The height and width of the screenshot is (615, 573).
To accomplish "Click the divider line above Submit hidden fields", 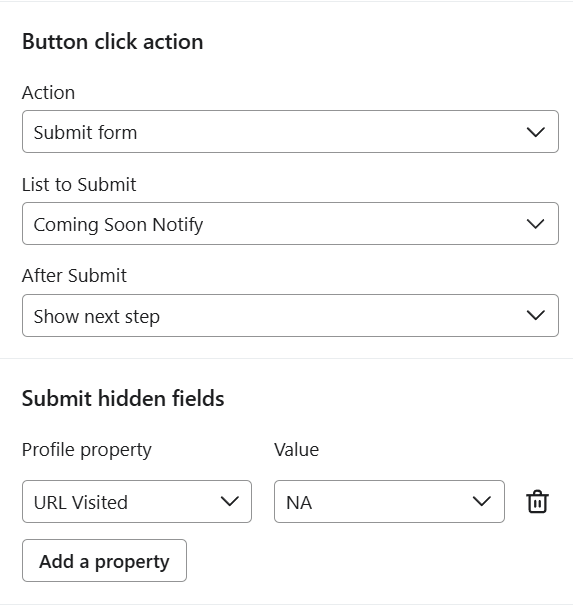I will point(286,358).
